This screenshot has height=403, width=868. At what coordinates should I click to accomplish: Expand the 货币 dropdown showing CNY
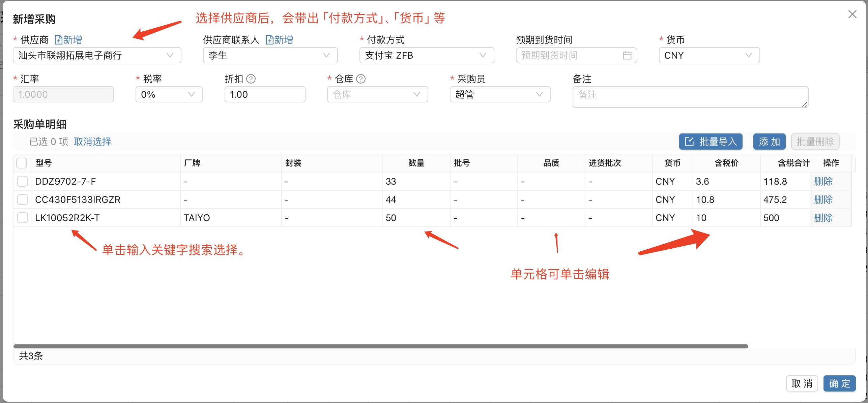709,55
